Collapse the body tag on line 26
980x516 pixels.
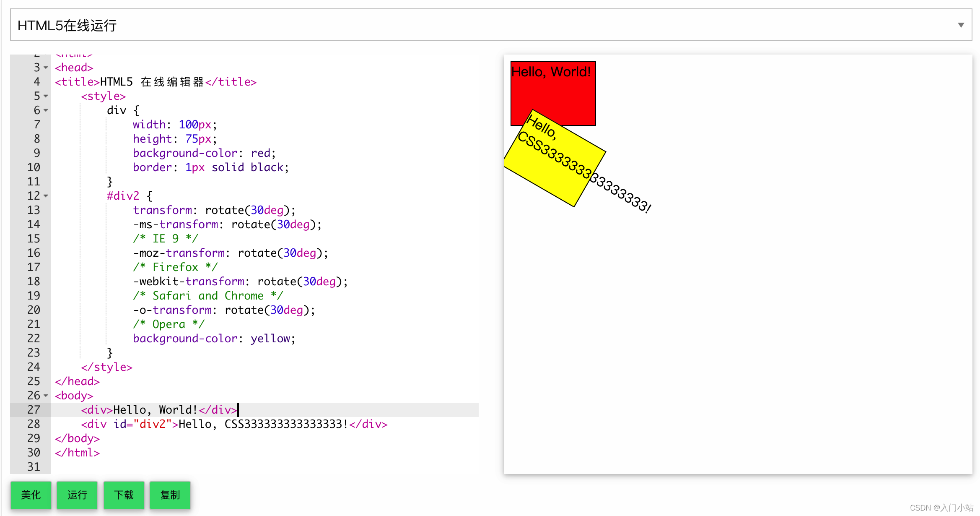[x=46, y=396]
